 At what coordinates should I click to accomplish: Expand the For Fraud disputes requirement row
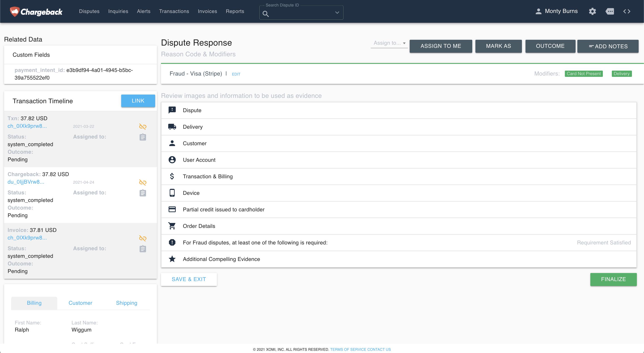coord(399,243)
